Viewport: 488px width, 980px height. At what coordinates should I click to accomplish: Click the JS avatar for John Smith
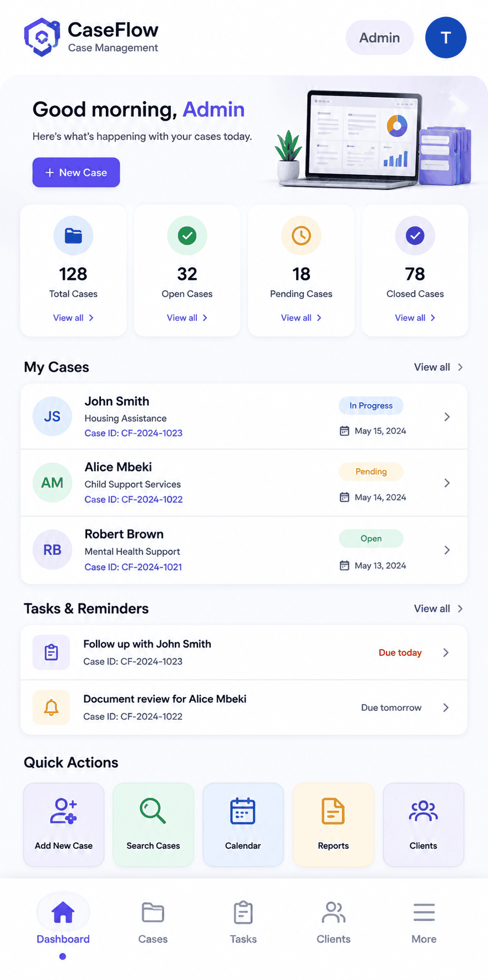click(x=52, y=416)
